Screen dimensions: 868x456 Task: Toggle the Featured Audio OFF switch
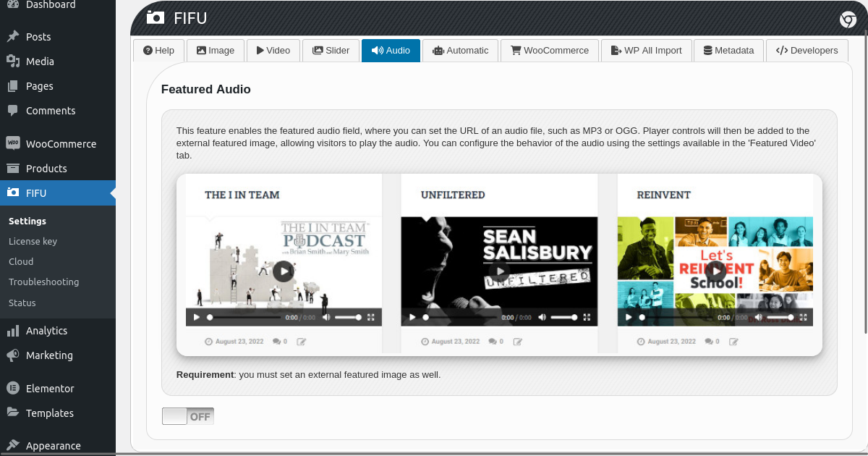click(x=187, y=416)
